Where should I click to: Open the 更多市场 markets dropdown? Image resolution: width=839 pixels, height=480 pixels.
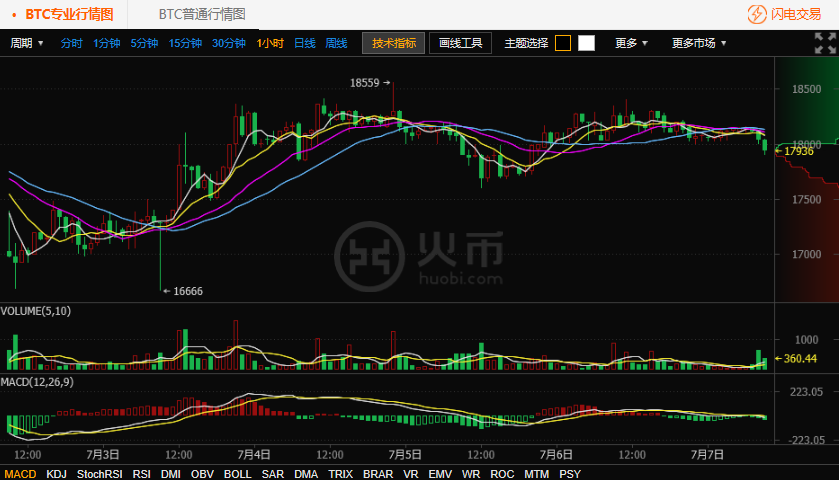[x=699, y=43]
